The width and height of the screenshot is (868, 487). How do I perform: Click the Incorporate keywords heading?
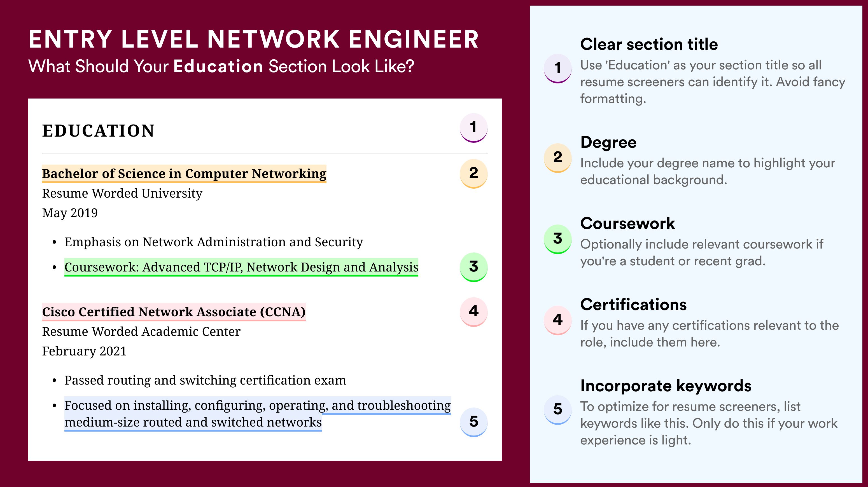(x=666, y=386)
